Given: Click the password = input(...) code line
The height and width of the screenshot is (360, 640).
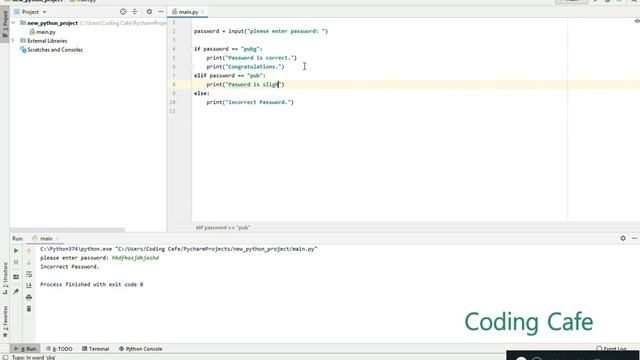Looking at the screenshot, I should pos(261,31).
